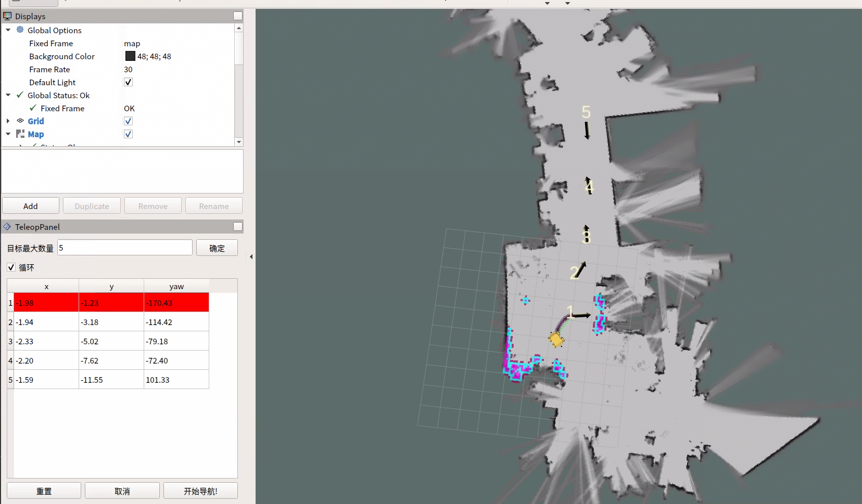Click the Map display icon
The image size is (862, 504).
20,134
